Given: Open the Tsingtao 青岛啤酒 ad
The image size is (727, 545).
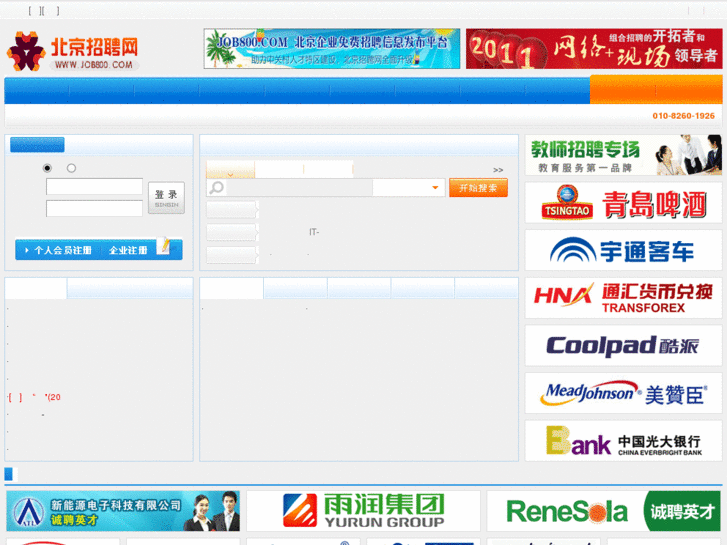Looking at the screenshot, I should [x=623, y=203].
